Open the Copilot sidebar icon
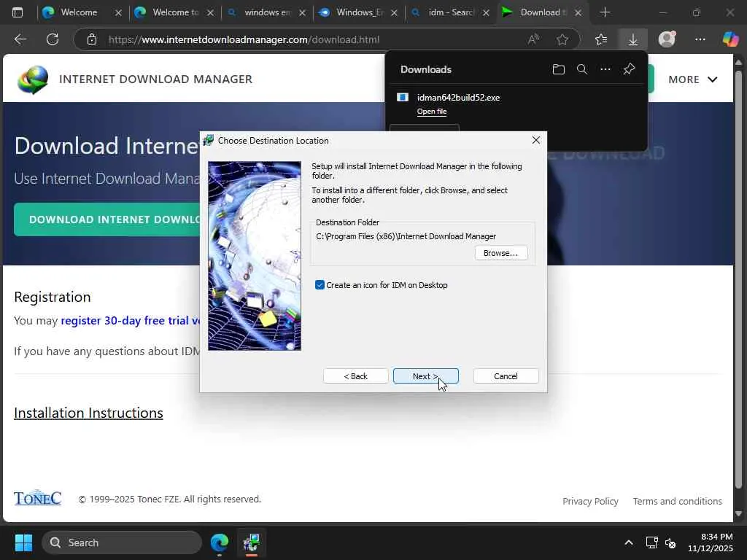This screenshot has width=747, height=560. (729, 39)
